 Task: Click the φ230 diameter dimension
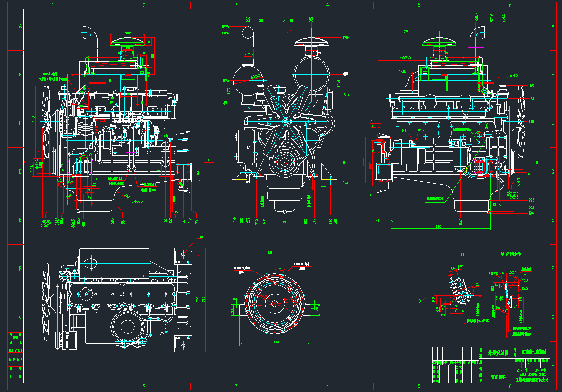[257, 76]
